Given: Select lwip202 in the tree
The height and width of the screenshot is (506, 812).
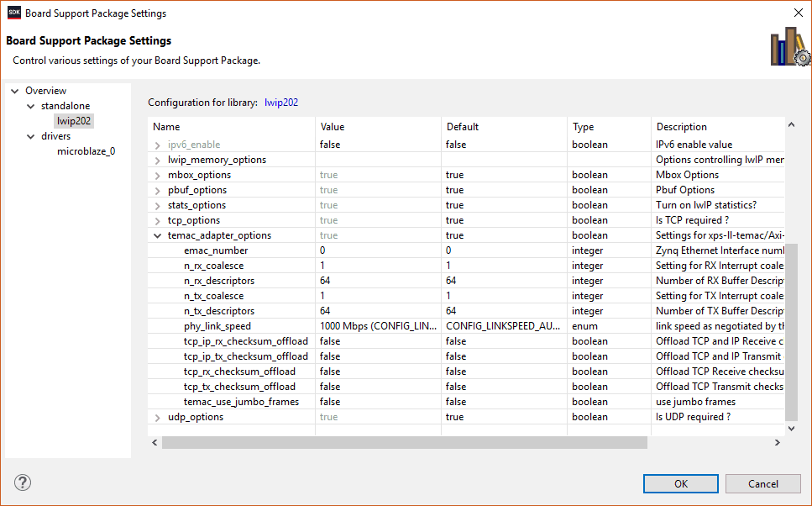Looking at the screenshot, I should (x=74, y=121).
